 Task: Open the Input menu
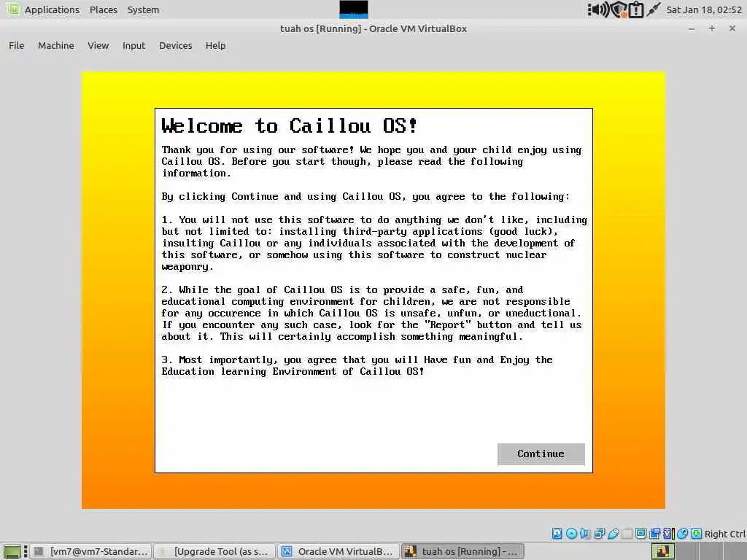(133, 46)
